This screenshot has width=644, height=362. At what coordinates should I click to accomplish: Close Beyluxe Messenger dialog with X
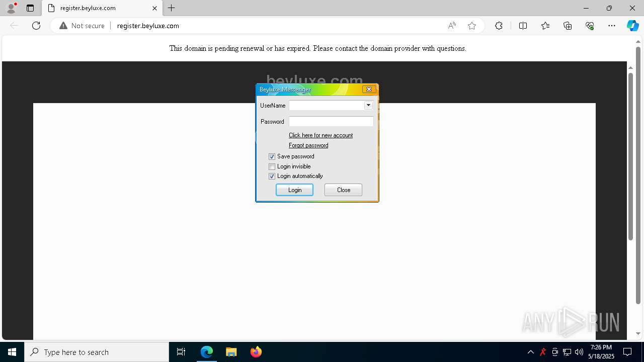369,89
